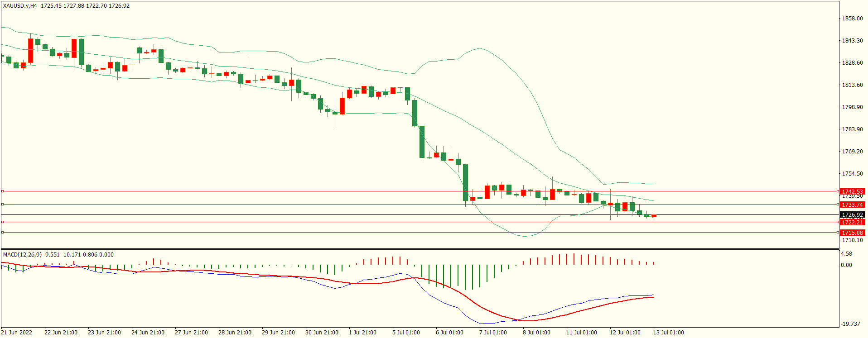The width and height of the screenshot is (868, 338).
Task: Select the 1733.74 price level label
Action: tap(852, 205)
